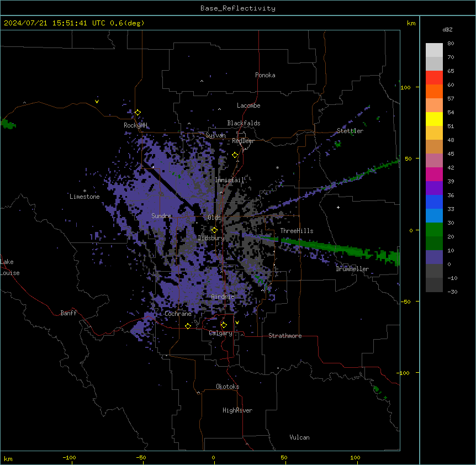Click the white cross marker east of ThreeHills
Screen dimensions: 476x465
click(338, 207)
